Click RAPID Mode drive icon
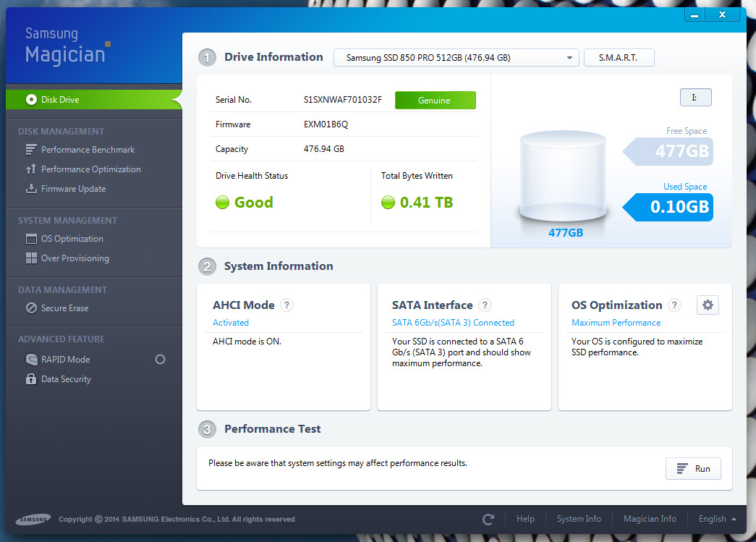Screen dimensions: 756x542 pos(31,359)
